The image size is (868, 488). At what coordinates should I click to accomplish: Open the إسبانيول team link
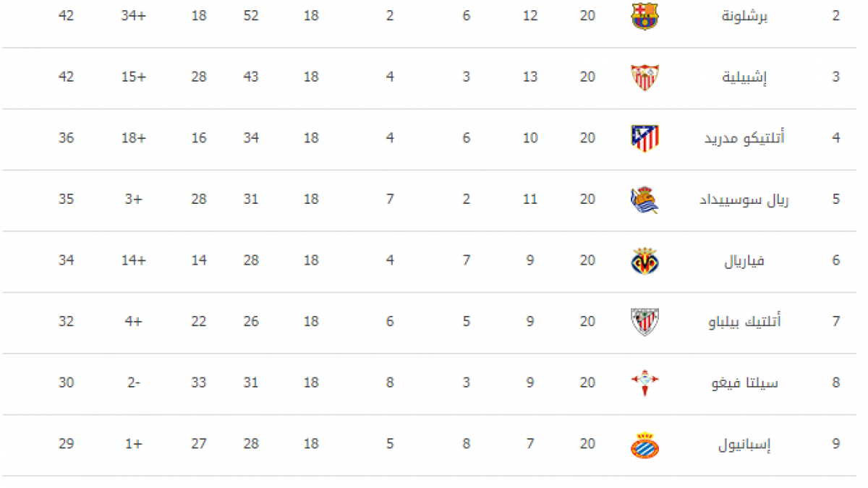point(744,444)
